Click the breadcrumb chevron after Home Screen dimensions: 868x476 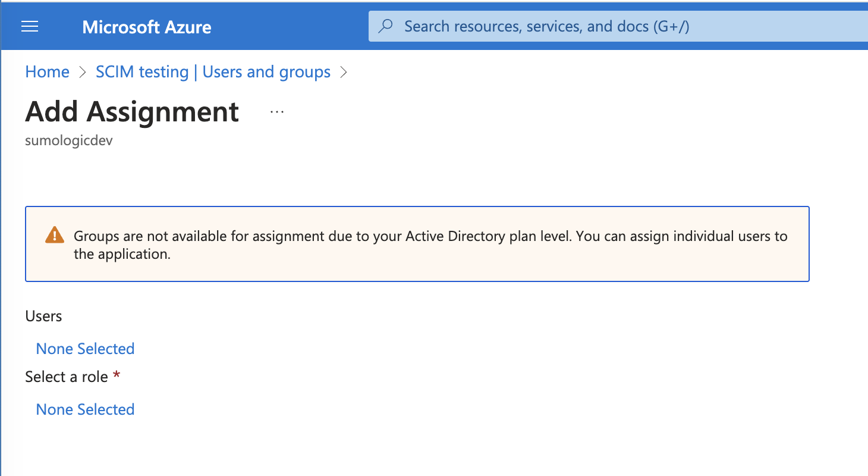coord(81,72)
